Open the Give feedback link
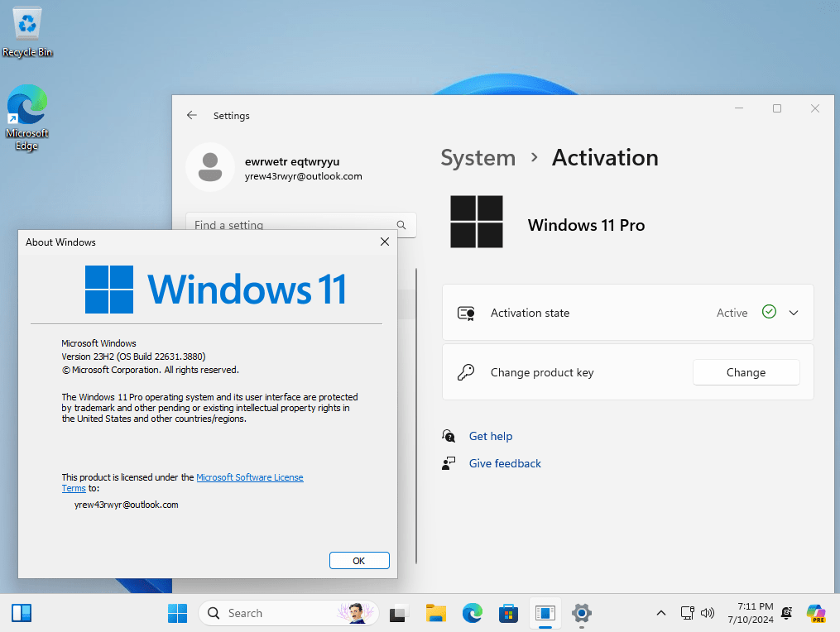The image size is (840, 632). pos(504,463)
